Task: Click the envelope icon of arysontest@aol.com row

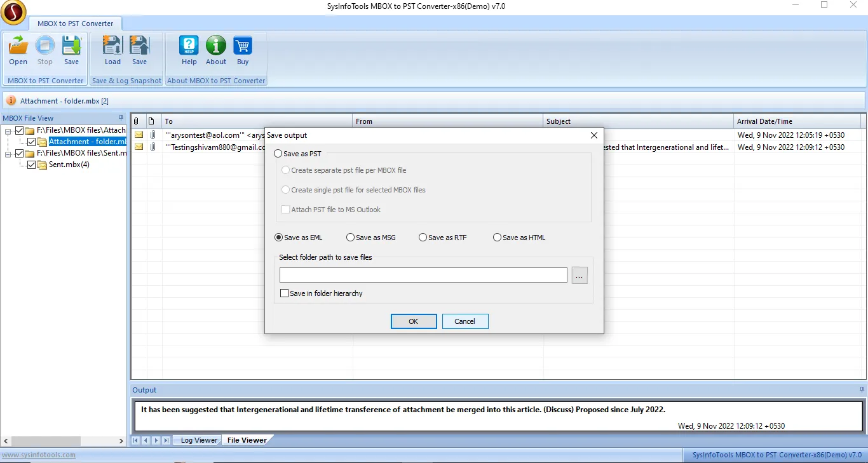Action: tap(139, 135)
